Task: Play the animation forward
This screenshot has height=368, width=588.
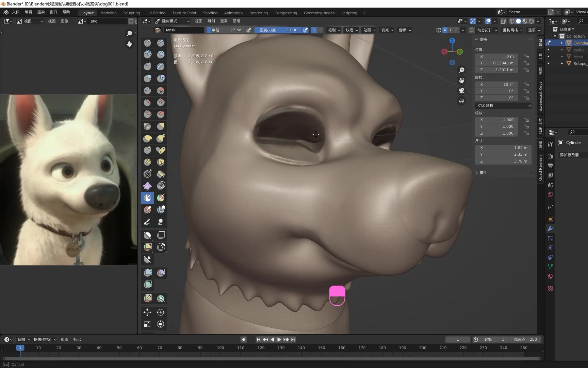Action: tap(279, 340)
